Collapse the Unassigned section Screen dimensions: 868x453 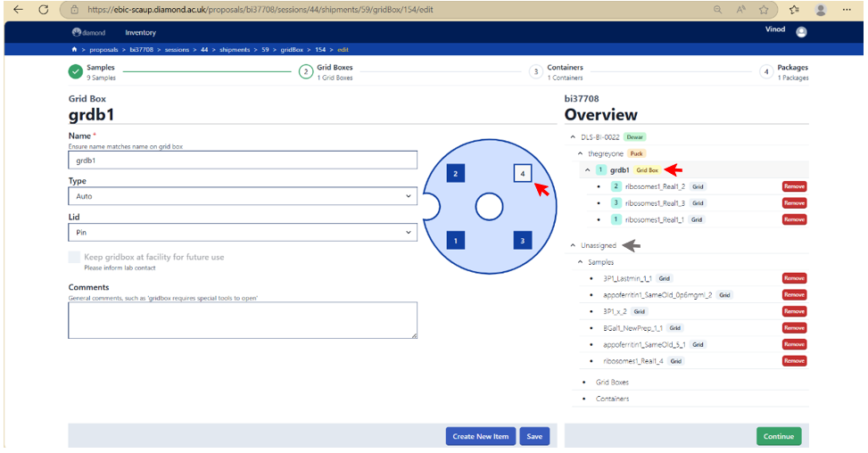coord(573,245)
